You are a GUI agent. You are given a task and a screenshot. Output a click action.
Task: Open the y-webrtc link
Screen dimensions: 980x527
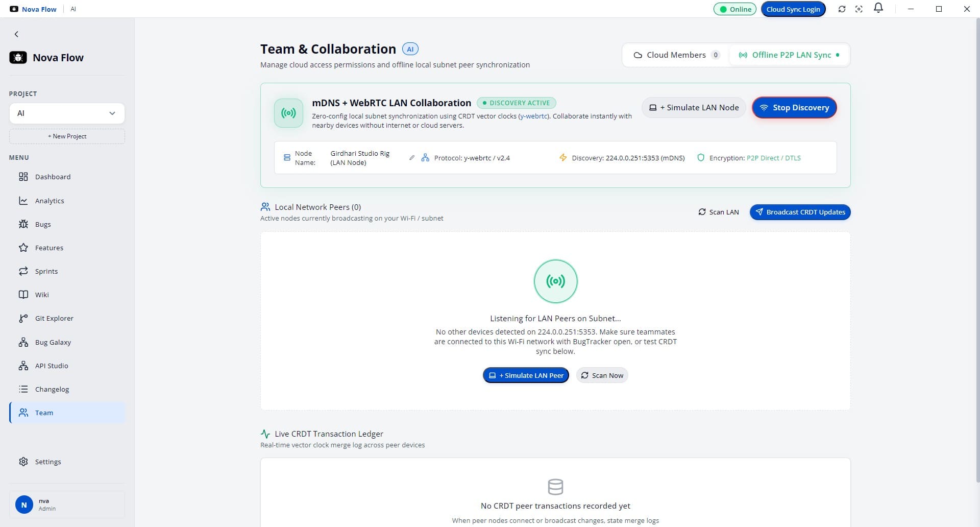tap(533, 116)
